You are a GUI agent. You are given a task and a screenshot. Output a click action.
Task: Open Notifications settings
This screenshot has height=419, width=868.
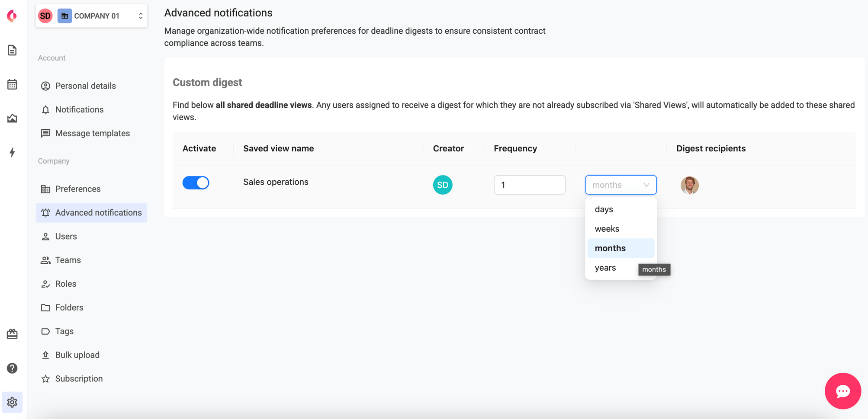(x=91, y=109)
